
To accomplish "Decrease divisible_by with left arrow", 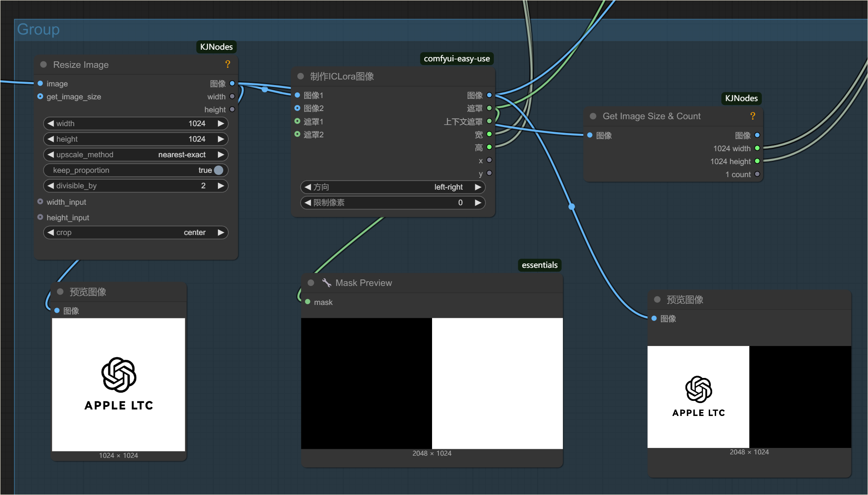I will [x=51, y=186].
